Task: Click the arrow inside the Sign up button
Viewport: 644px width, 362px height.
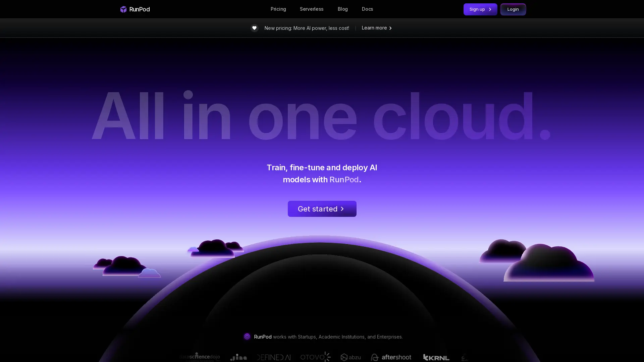Action: click(x=490, y=9)
